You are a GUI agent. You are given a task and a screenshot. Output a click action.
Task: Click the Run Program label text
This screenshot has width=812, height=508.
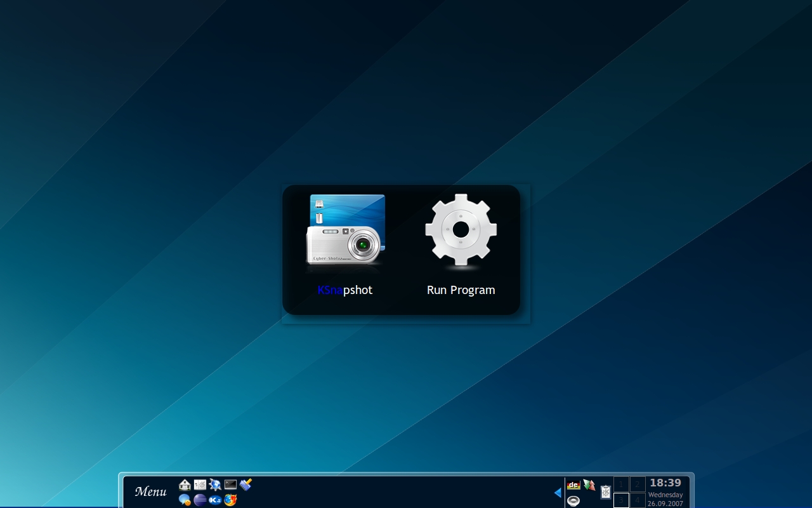[x=461, y=290]
